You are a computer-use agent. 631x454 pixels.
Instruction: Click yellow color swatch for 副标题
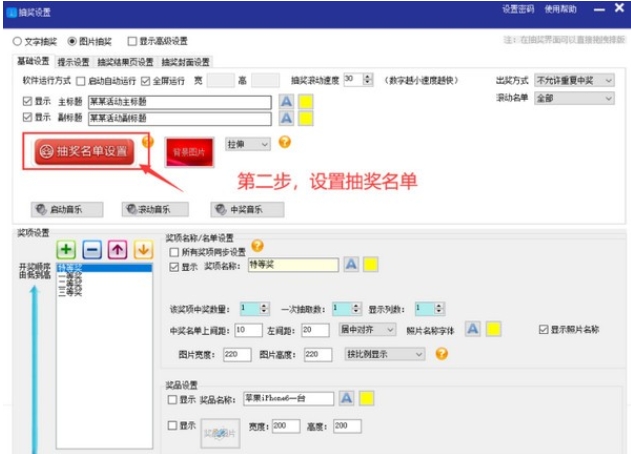point(306,118)
